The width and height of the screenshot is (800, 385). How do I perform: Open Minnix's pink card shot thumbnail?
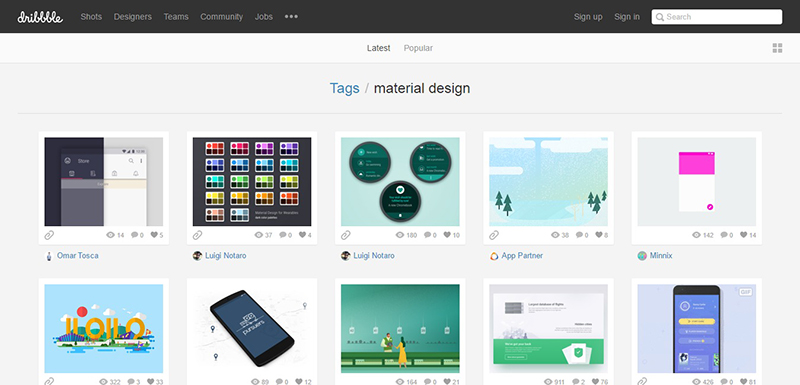(696, 182)
